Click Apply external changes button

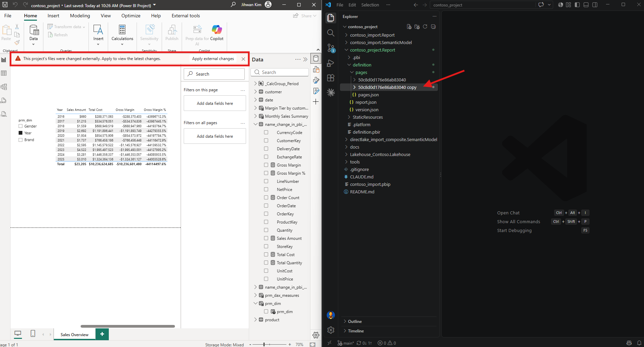pyautogui.click(x=213, y=59)
